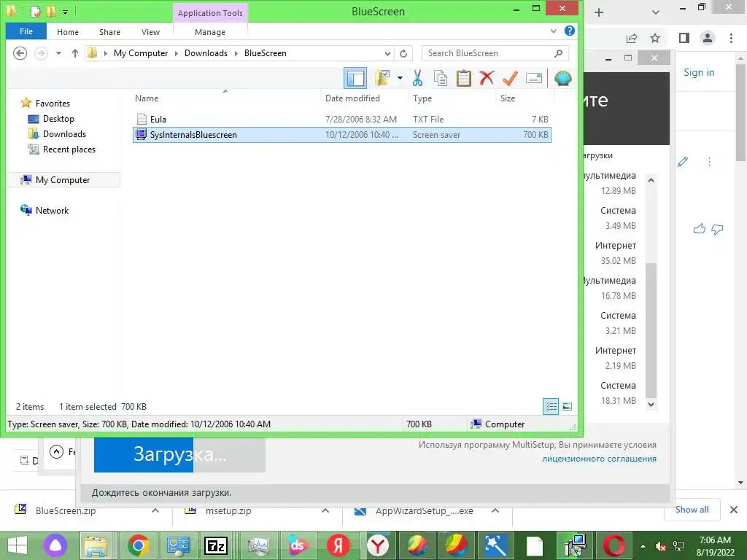Image resolution: width=747 pixels, height=560 pixels.
Task: Open the browser profile avatar
Action: [x=708, y=38]
